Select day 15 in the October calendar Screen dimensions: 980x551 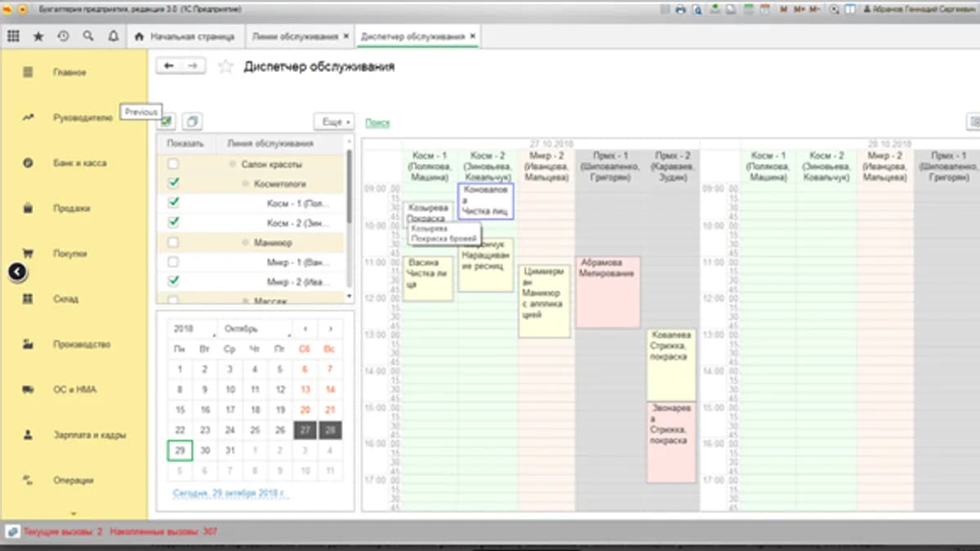pyautogui.click(x=180, y=410)
